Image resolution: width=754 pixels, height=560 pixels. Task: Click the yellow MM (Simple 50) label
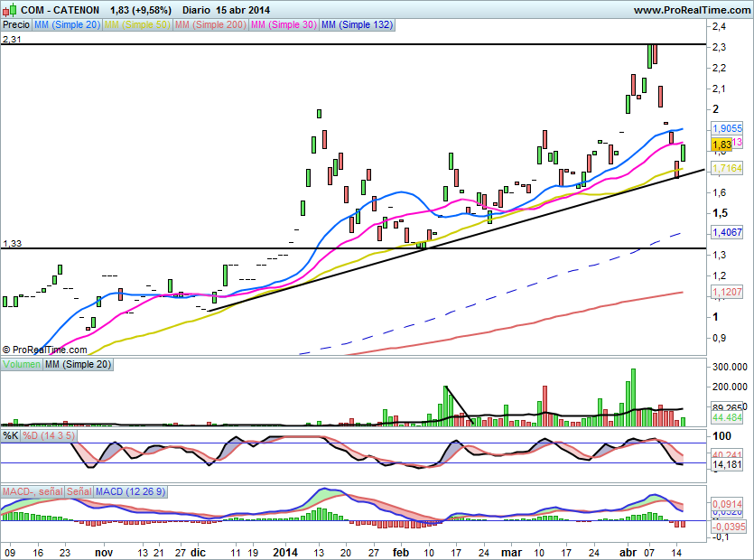pyautogui.click(x=136, y=25)
